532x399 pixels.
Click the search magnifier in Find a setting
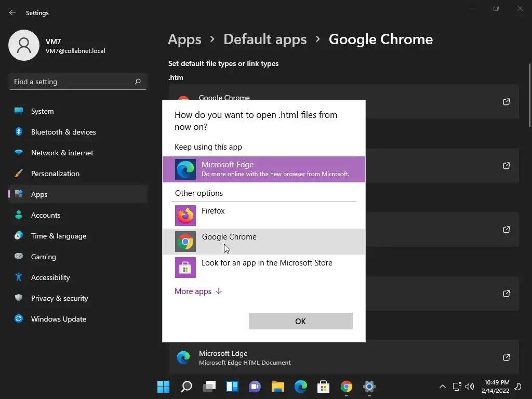tap(137, 82)
